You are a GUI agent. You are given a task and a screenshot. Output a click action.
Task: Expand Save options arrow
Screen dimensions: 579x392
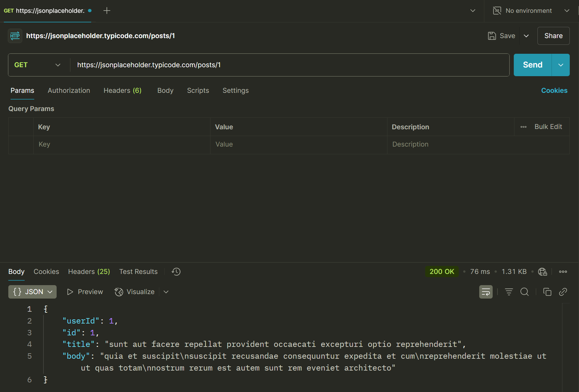(x=526, y=36)
